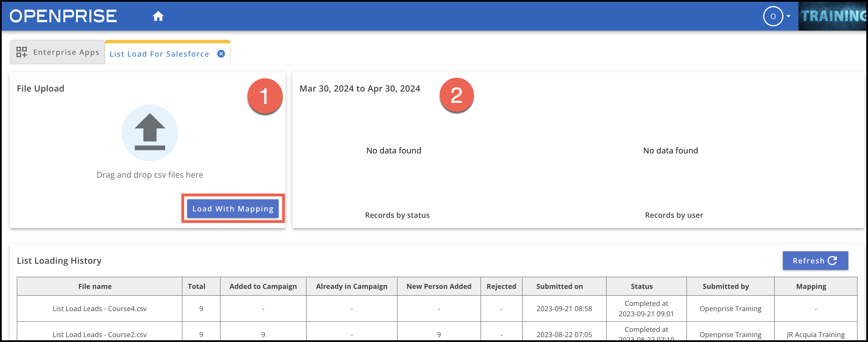Viewport: 868px width, 342px height.
Task: Click the Submitted on column header
Action: (x=559, y=287)
